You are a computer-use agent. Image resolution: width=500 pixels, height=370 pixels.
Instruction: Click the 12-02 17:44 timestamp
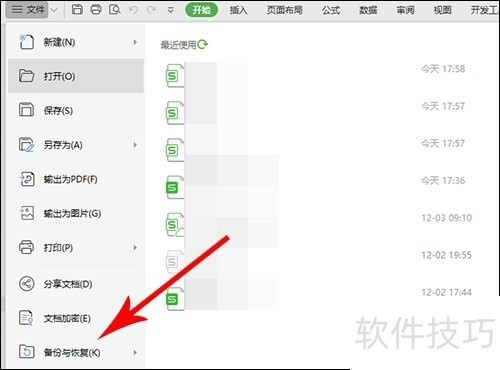[x=447, y=292]
